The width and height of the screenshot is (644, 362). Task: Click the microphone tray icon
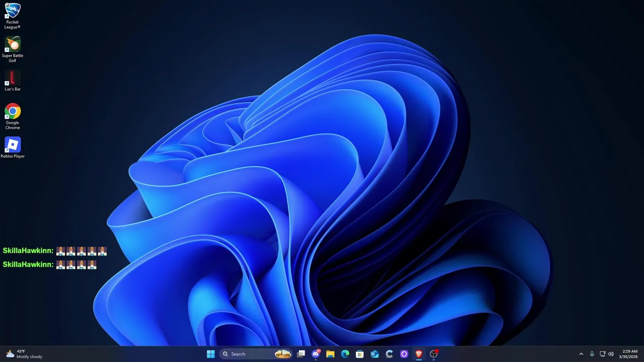(x=592, y=354)
